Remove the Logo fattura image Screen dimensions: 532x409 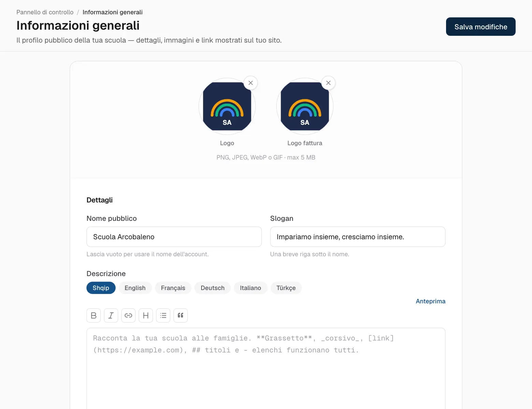pos(328,83)
